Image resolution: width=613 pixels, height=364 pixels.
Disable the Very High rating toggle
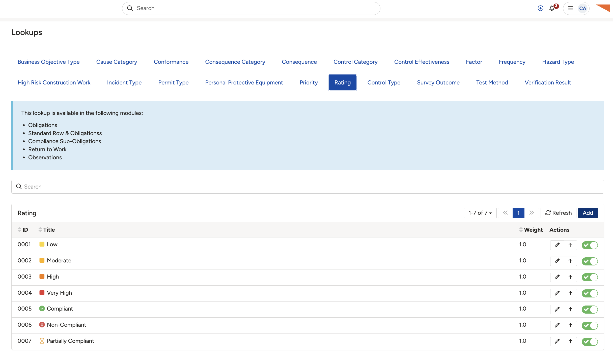[x=590, y=293]
